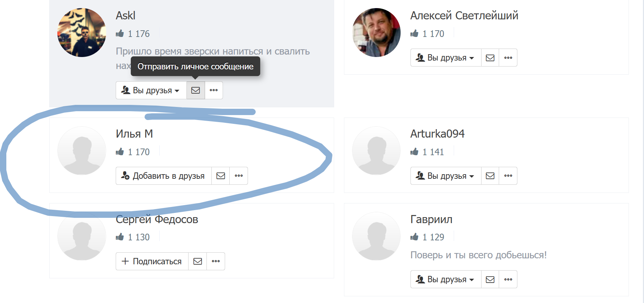Open three-dot menu for Алексей Светлейший
644x303 pixels.
coord(508,58)
